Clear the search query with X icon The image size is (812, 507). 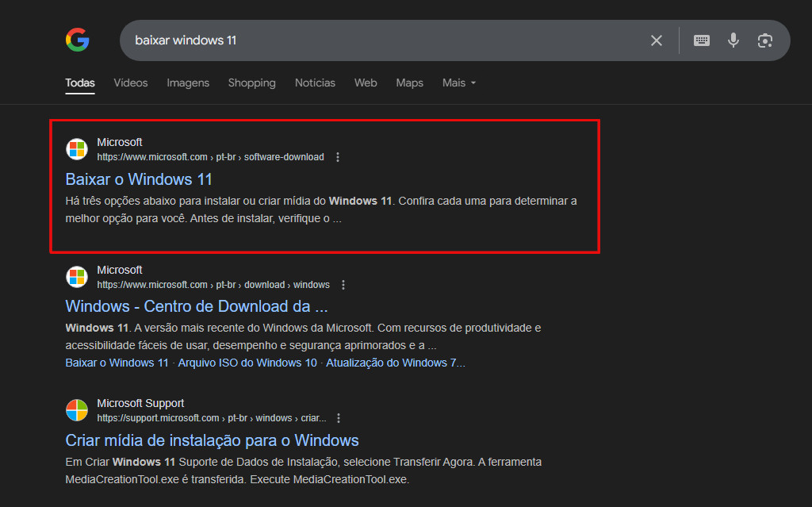point(656,40)
